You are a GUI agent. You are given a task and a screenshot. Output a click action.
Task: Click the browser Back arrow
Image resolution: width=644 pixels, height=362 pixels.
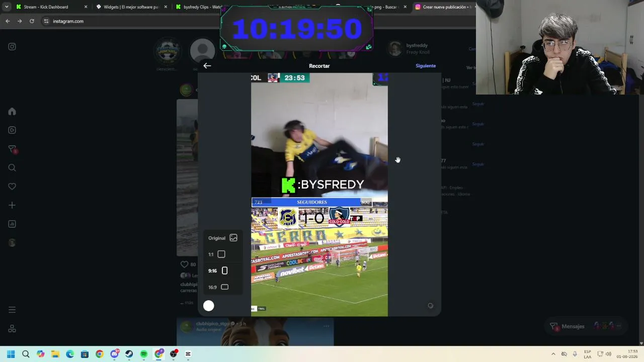(8, 21)
